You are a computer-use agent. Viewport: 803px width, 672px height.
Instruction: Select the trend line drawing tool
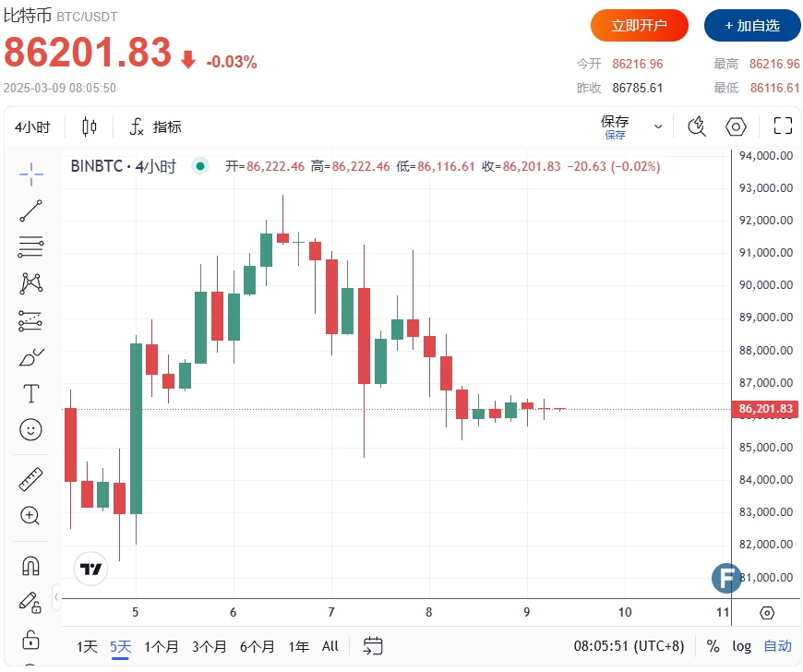coord(30,210)
